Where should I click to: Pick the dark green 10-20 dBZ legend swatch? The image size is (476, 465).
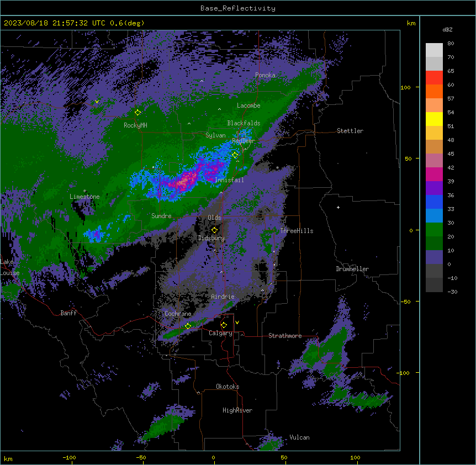coord(434,244)
